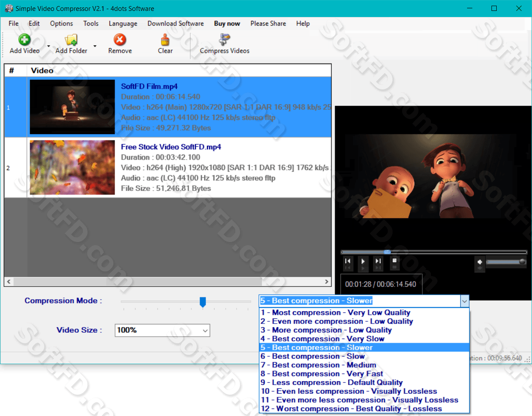Select the Free Stock Video SoftFD.mp4 thumbnail
The width and height of the screenshot is (532, 416).
coord(72,167)
